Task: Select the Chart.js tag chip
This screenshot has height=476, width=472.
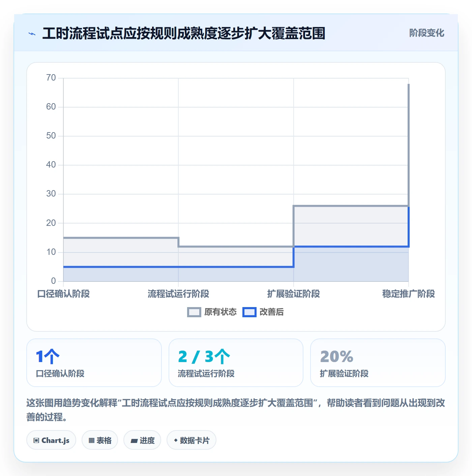Action: click(51, 440)
